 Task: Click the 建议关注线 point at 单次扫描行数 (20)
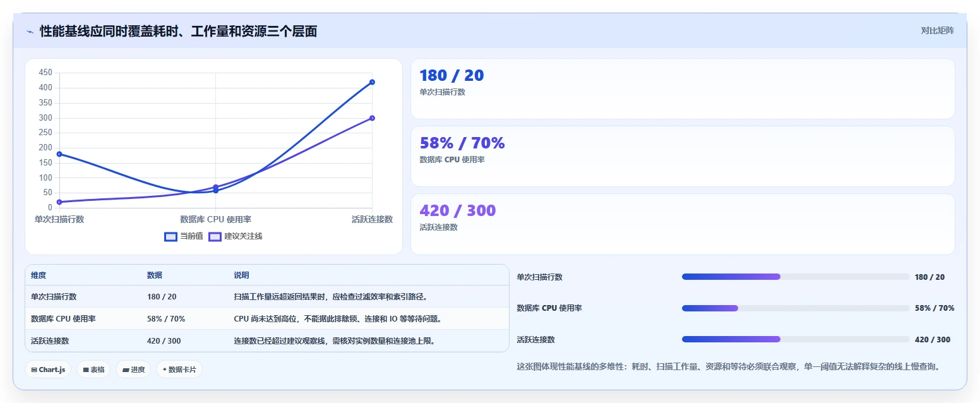(59, 202)
